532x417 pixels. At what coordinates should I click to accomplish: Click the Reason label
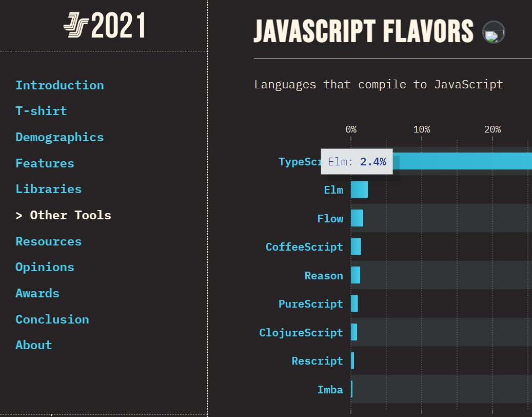(x=324, y=275)
